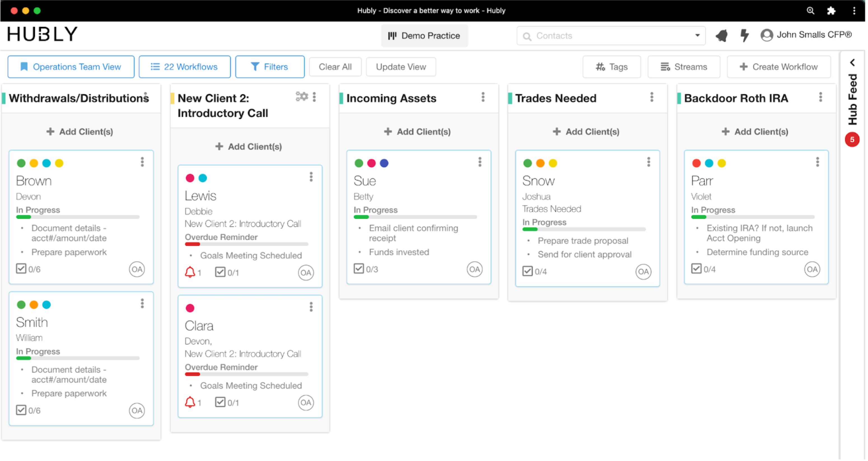The image size is (868, 461).
Task: Click the red tag dot on Parr card
Action: [x=696, y=163]
